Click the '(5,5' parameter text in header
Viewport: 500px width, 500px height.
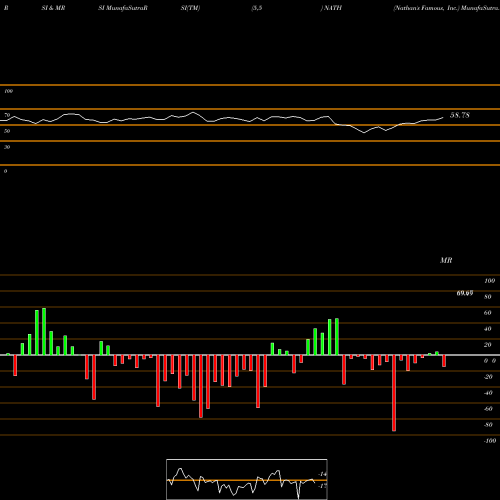pyautogui.click(x=257, y=8)
